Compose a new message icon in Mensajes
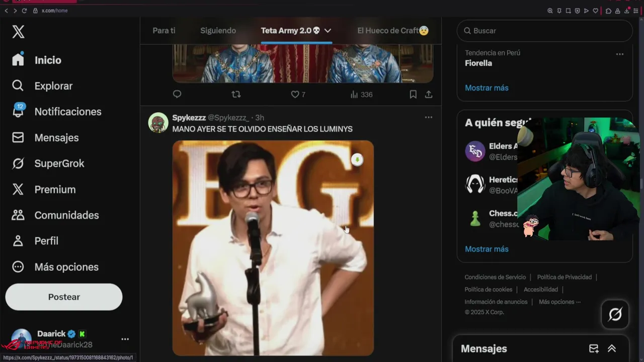Image resolution: width=644 pixels, height=362 pixels. 594,348
